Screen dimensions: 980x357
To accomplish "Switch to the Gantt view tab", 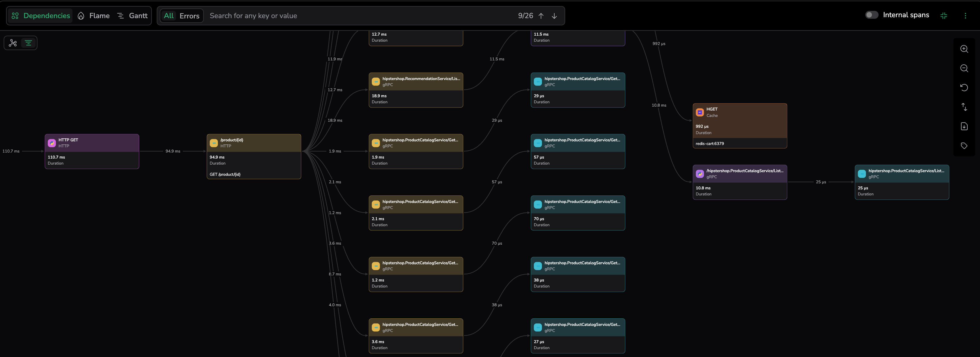I will [x=133, y=16].
